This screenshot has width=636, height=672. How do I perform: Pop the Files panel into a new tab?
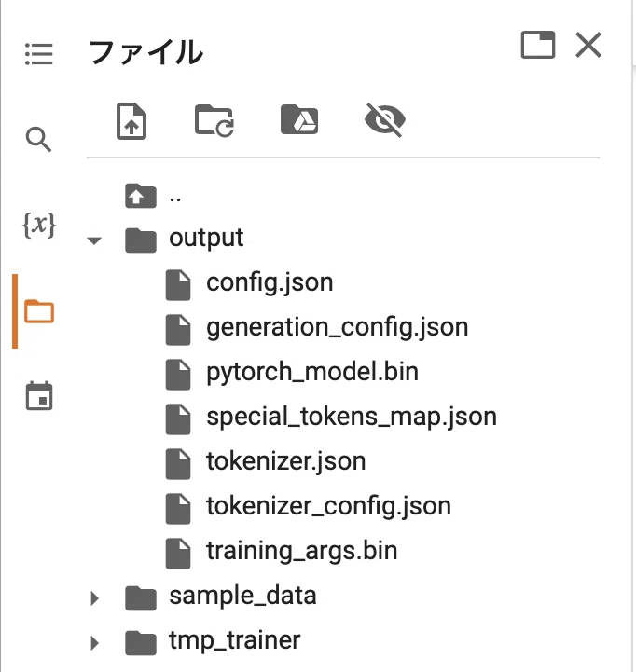point(538,45)
